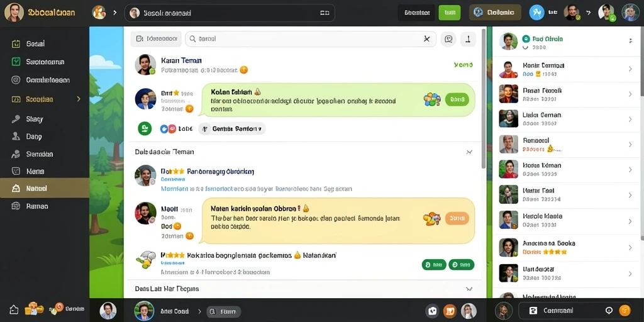Expand the Soeeifian sidebar chevron
The image size is (644, 322).
coord(79,99)
